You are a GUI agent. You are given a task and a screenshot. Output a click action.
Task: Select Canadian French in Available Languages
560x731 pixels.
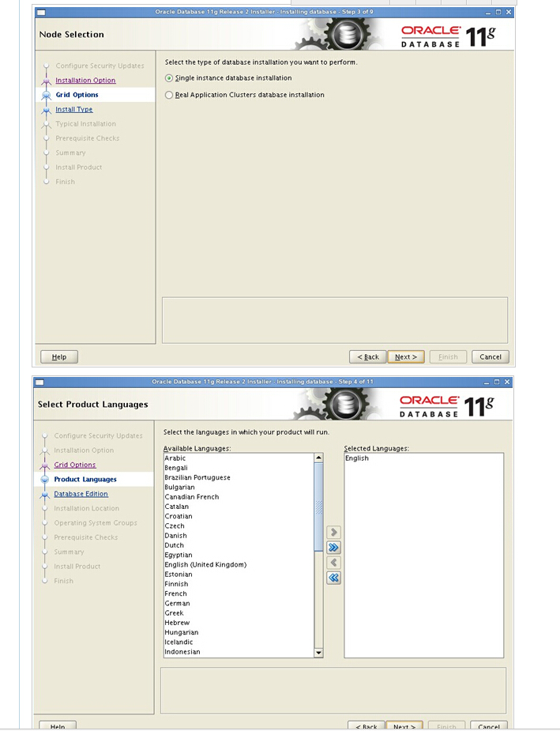point(239,497)
